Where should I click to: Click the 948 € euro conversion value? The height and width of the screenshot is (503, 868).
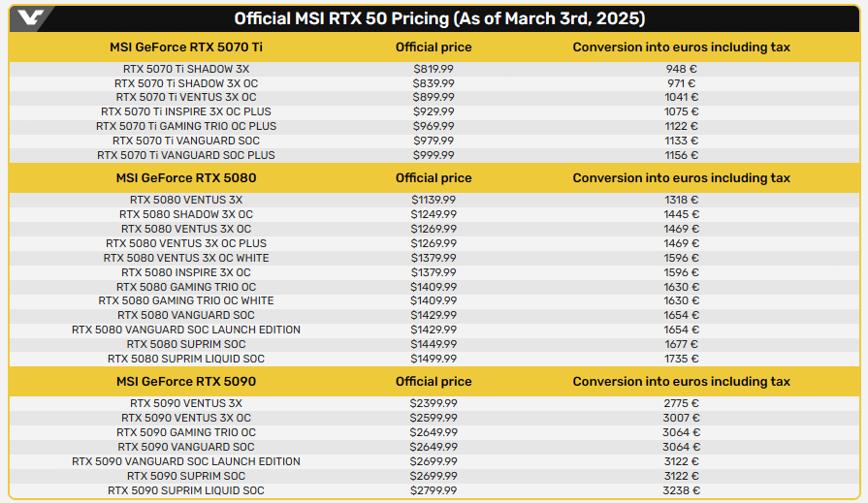click(x=681, y=69)
